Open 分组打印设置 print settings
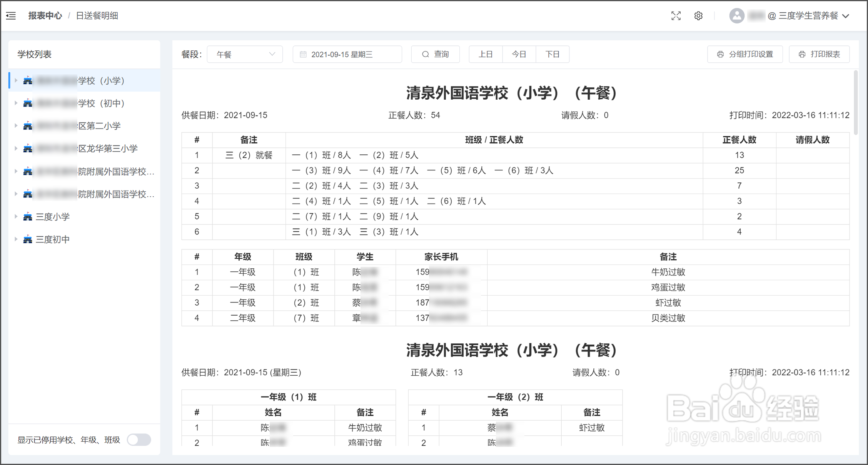The height and width of the screenshot is (465, 868). (745, 54)
